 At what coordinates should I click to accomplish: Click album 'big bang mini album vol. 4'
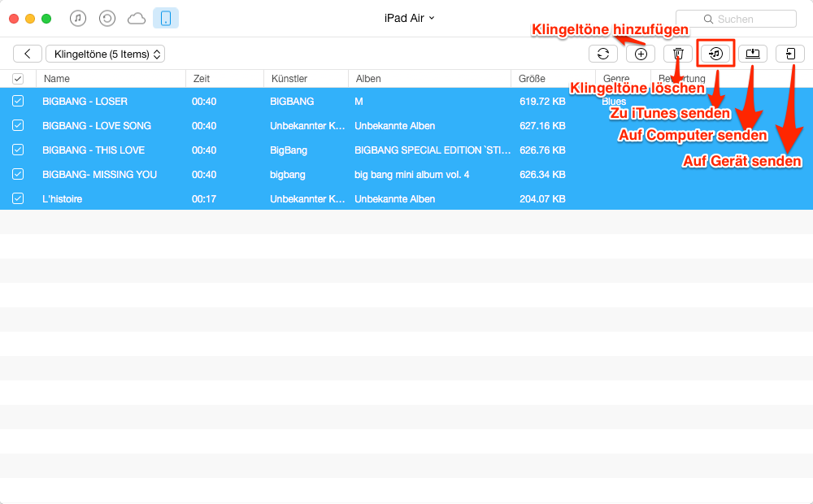click(411, 175)
